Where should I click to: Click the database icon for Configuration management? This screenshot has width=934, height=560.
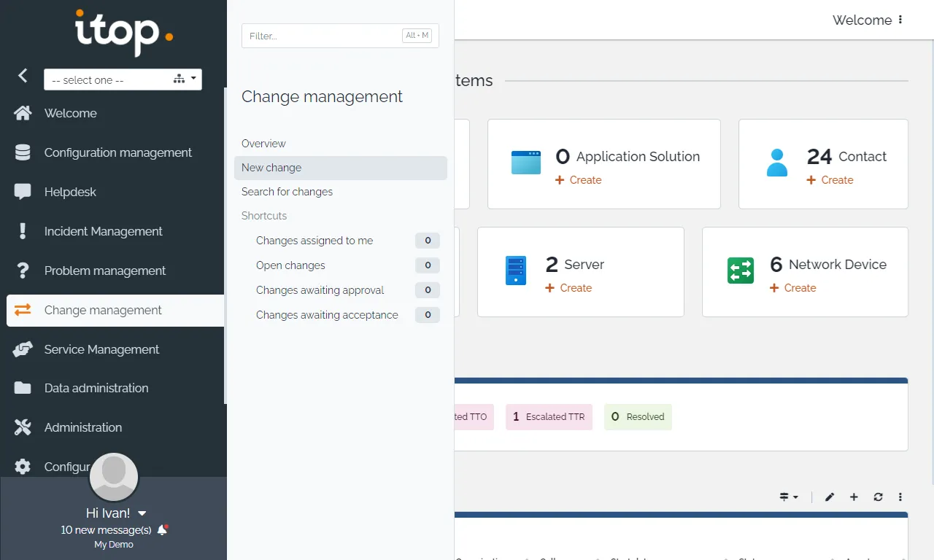click(x=23, y=152)
